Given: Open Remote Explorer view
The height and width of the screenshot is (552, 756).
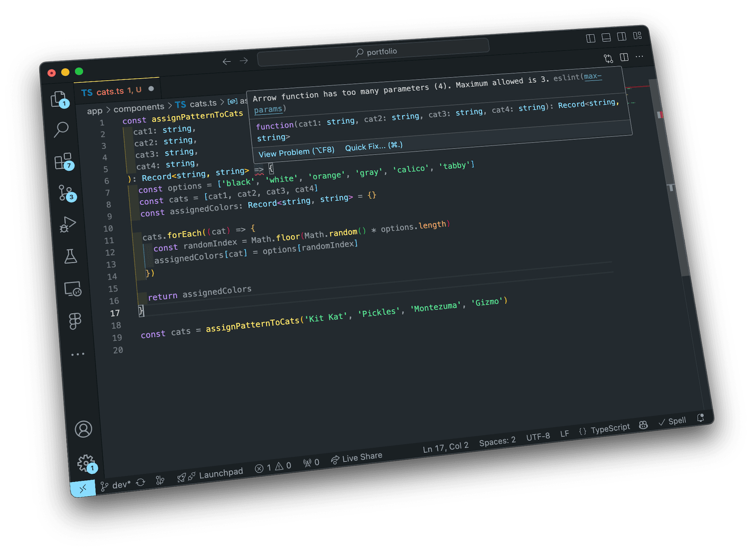Looking at the screenshot, I should click(x=73, y=289).
